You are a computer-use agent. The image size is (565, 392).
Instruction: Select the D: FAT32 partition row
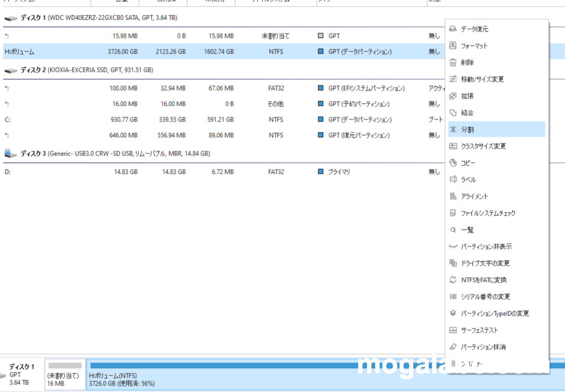(221, 172)
